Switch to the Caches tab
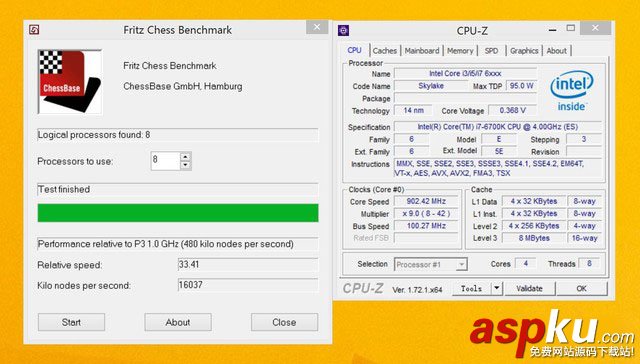 [385, 51]
